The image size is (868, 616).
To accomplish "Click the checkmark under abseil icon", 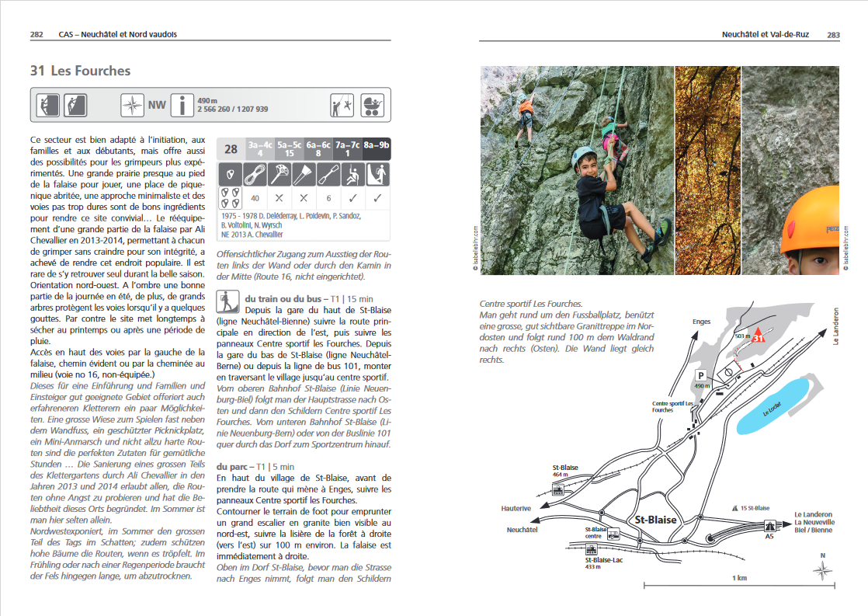I will point(352,198).
